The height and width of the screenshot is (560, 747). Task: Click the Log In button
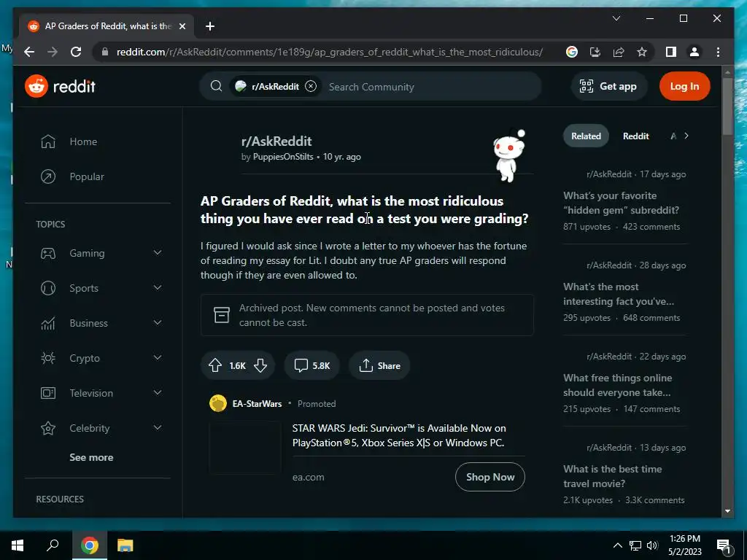684,86
